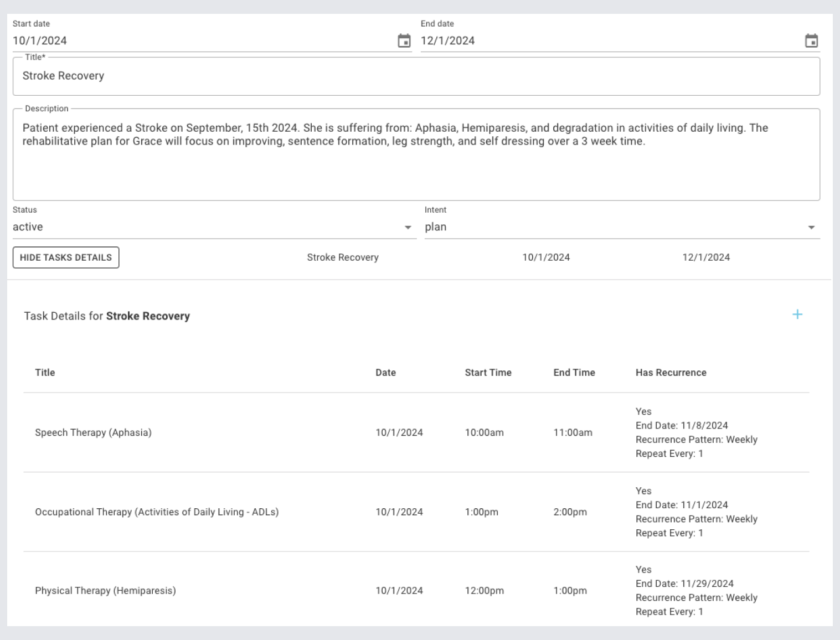Click Hide Tasks Details button

pos(66,257)
